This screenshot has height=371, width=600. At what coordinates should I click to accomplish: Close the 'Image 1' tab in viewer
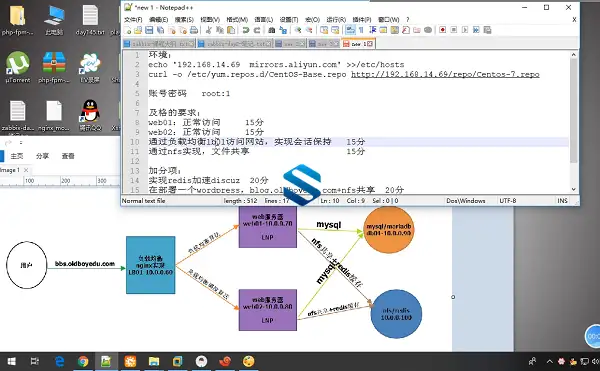pos(26,170)
